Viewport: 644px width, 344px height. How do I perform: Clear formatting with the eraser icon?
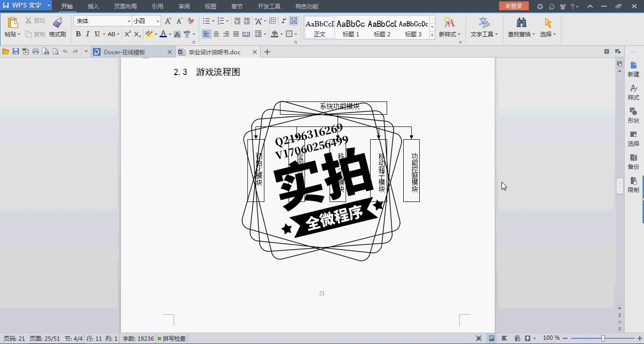pos(191,21)
